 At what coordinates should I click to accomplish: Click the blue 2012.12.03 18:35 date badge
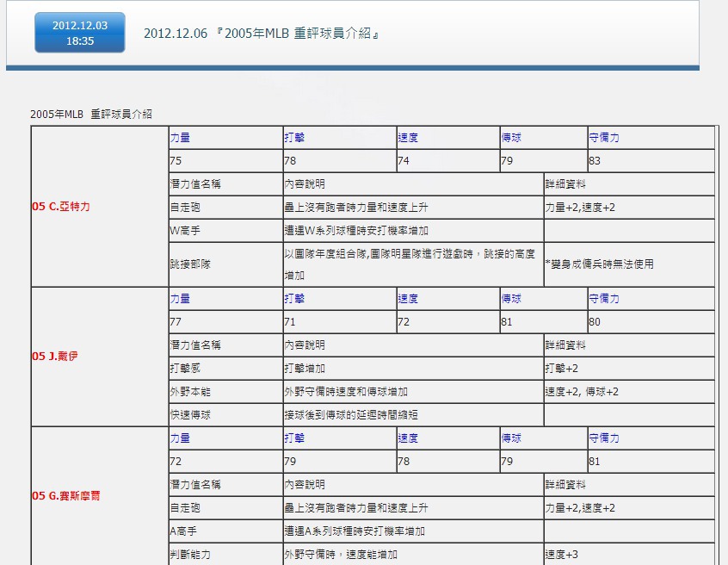pos(79,33)
